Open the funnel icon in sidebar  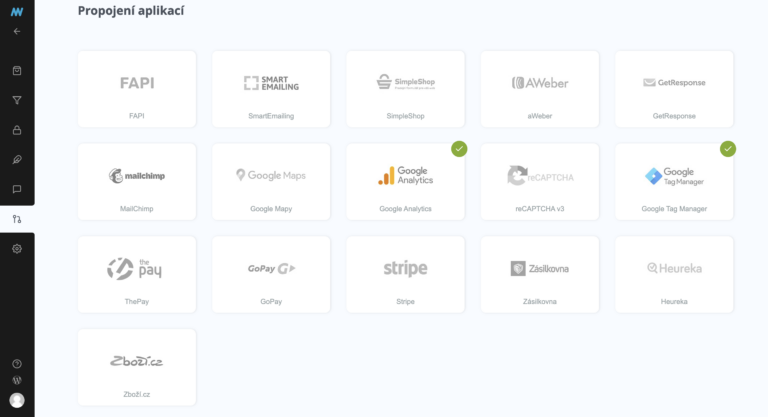tap(17, 100)
